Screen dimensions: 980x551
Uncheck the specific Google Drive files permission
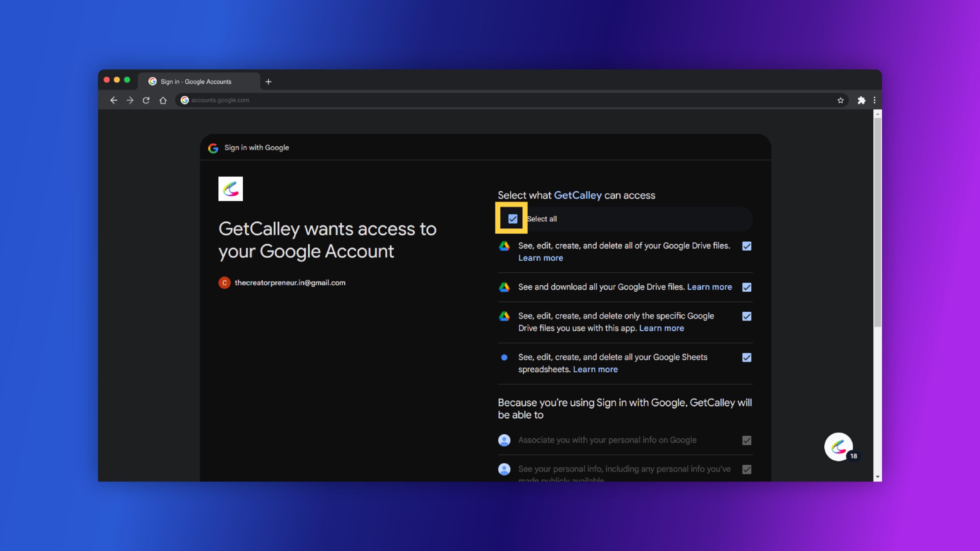click(746, 316)
